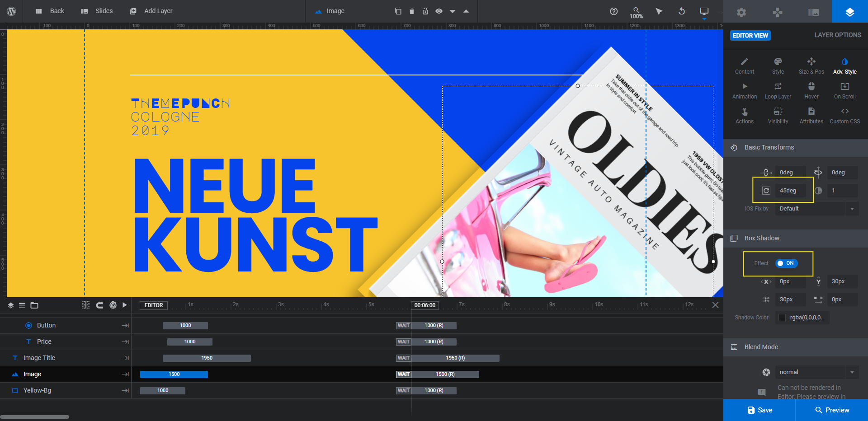868x421 pixels.
Task: Duplicate the selected layer with the copy icon
Action: coord(398,11)
